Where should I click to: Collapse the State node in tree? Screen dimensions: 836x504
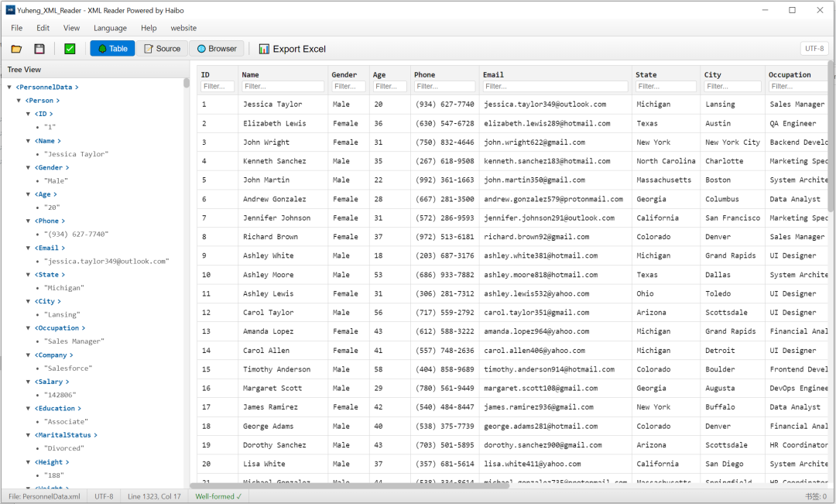pos(29,275)
